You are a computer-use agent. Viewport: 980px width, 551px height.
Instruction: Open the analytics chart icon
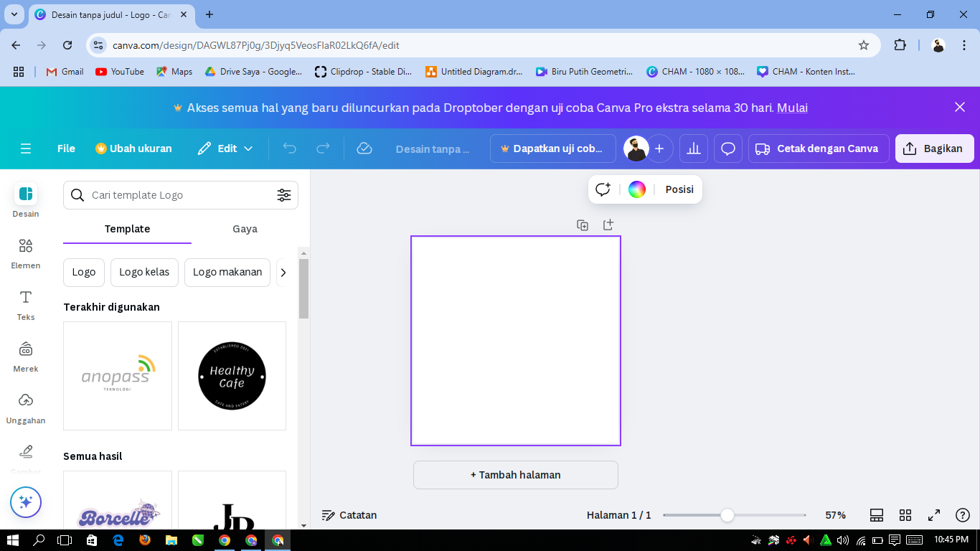coord(694,149)
